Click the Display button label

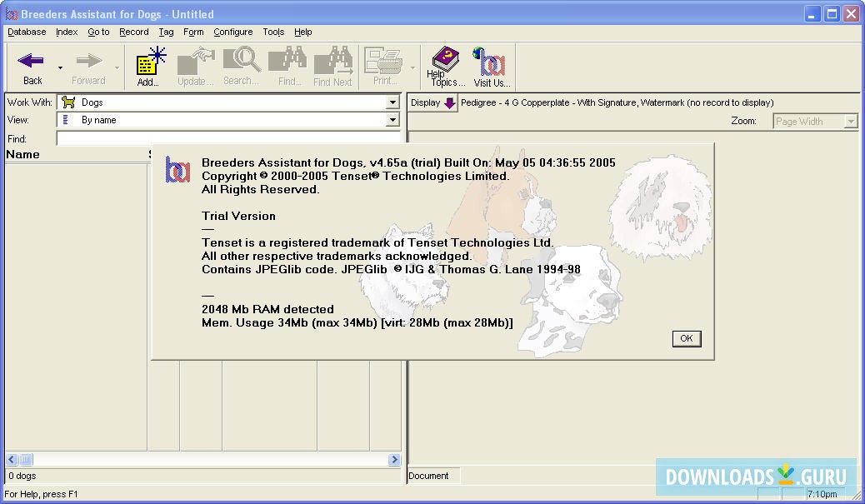pos(425,102)
